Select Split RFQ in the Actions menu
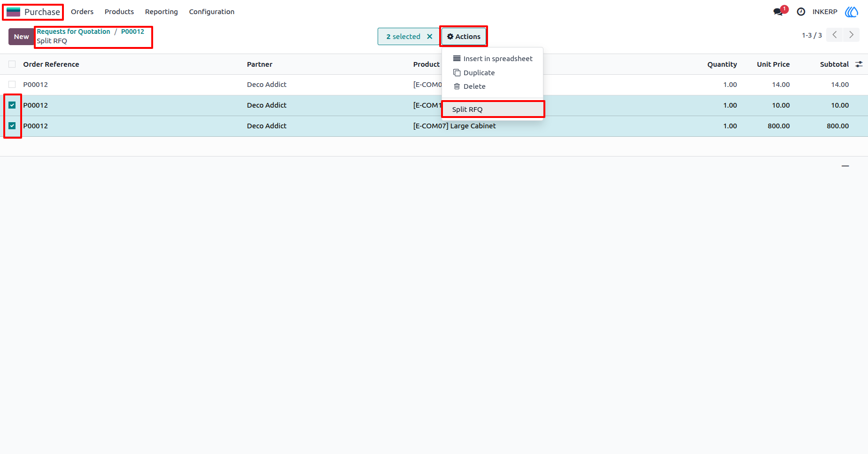Screen dimensions: 868x454 (493, 110)
